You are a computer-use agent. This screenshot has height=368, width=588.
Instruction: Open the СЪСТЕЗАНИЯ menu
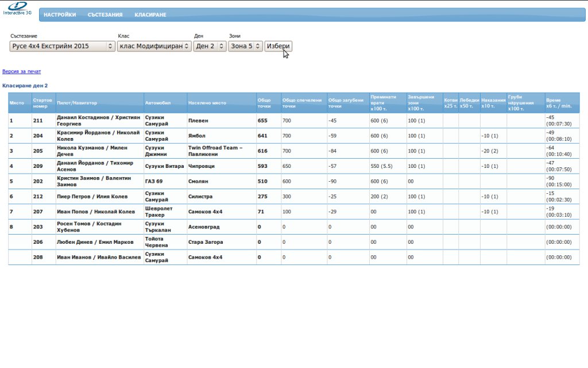[105, 15]
